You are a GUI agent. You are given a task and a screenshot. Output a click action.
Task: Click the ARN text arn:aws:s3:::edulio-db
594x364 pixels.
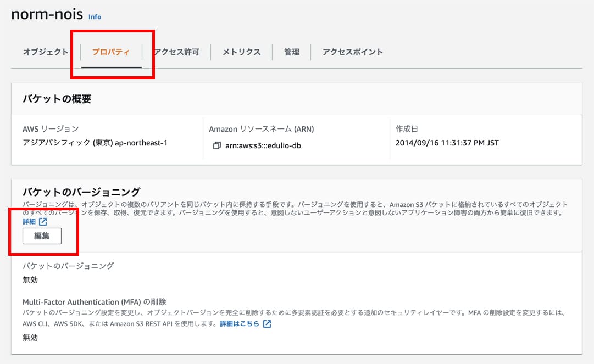tap(263, 146)
